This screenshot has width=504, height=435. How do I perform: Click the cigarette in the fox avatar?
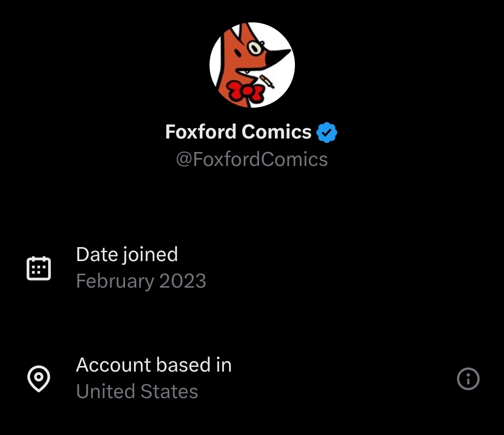pyautogui.click(x=267, y=81)
